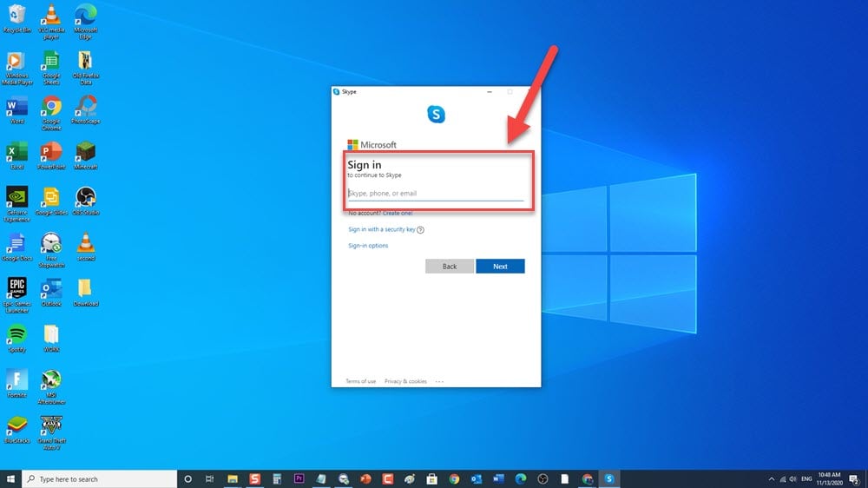This screenshot has width=868, height=488.
Task: Open Calculator from taskbar
Action: coord(277,479)
